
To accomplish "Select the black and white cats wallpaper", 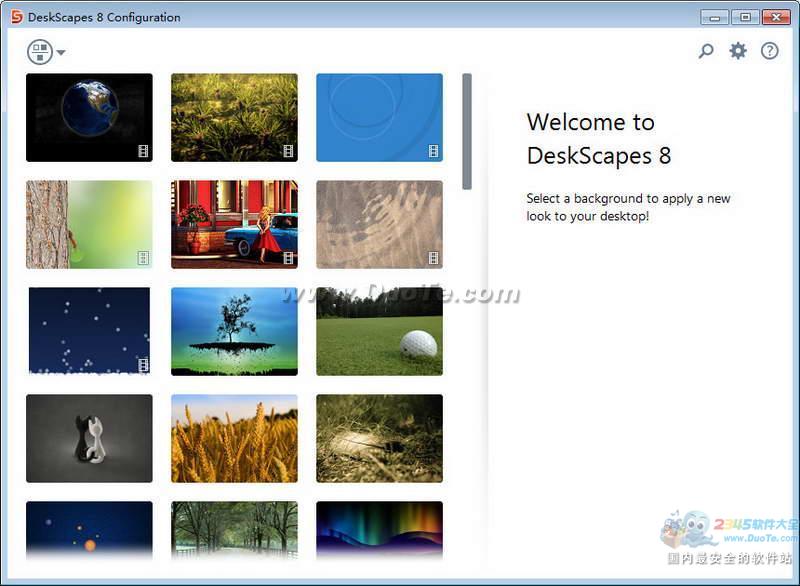I will 89,439.
